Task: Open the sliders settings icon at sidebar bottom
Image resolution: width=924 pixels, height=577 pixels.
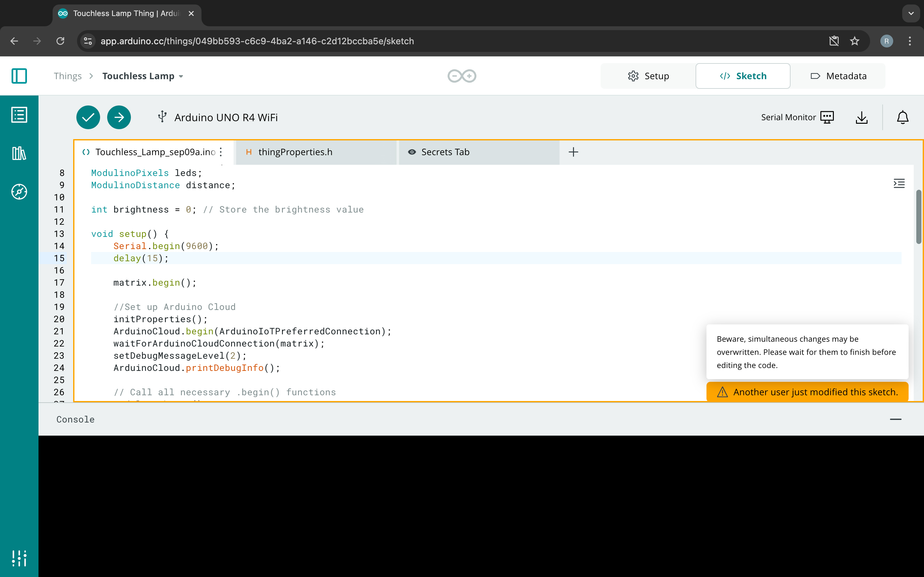Action: 19,558
